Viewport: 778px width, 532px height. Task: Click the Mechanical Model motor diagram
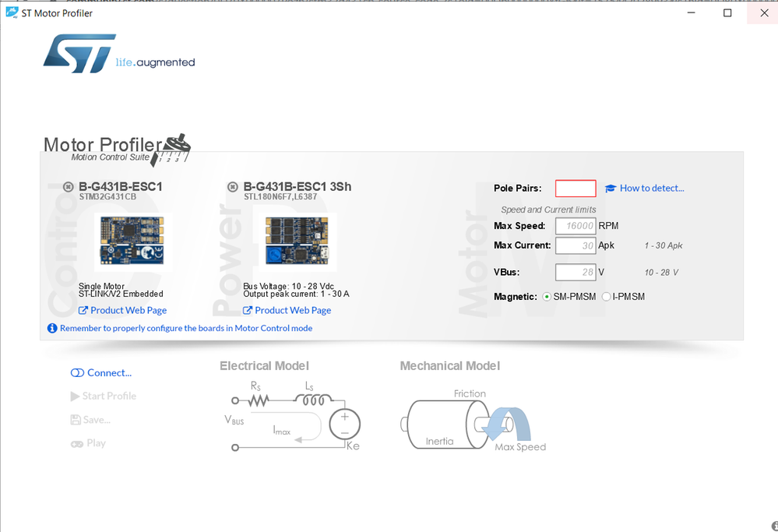[x=473, y=421]
